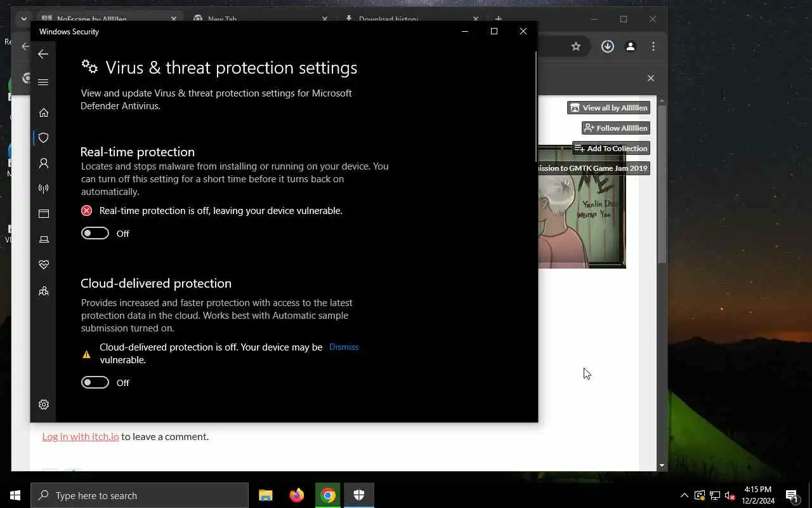This screenshot has height=508, width=812.
Task: Click the Log in with itch.io link
Action: click(x=81, y=436)
